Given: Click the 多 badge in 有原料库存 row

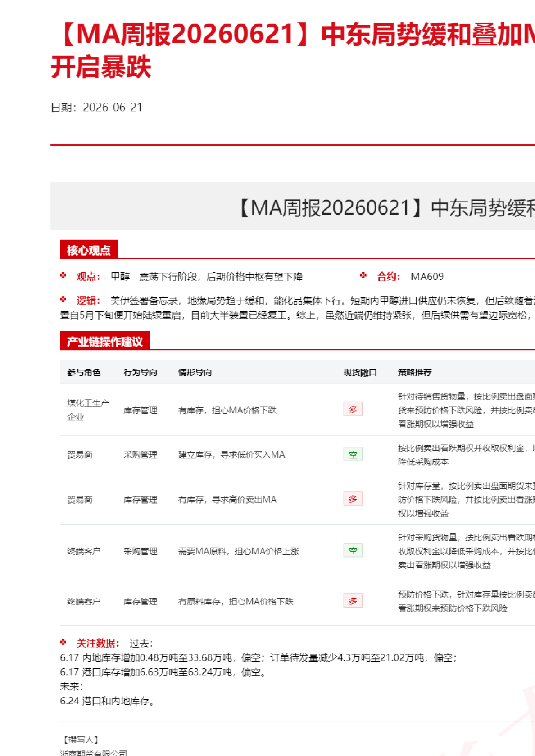Looking at the screenshot, I should (353, 600).
